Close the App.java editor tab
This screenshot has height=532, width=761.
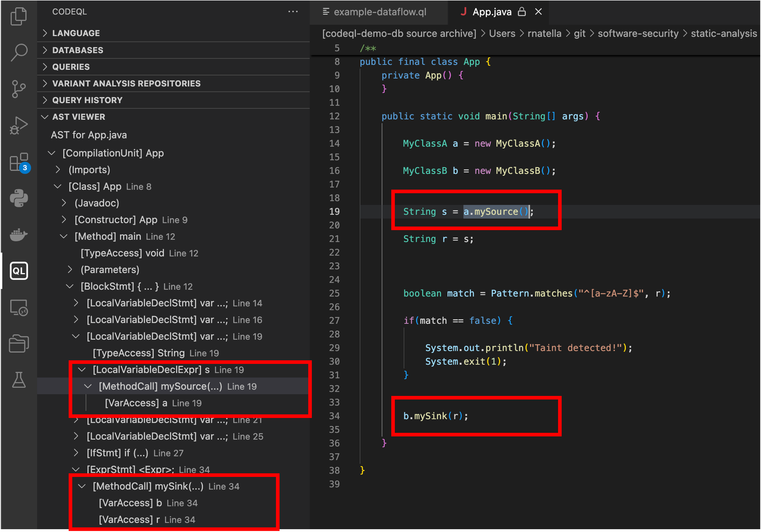(539, 12)
